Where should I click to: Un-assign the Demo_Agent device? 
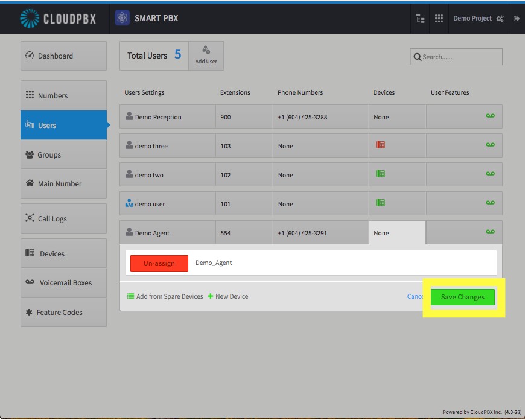[x=159, y=263]
